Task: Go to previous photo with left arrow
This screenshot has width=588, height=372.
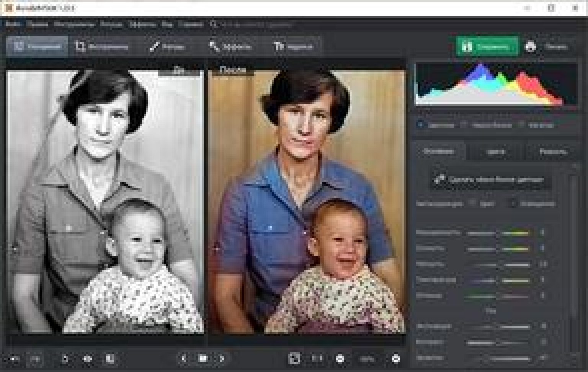Action: click(x=184, y=359)
